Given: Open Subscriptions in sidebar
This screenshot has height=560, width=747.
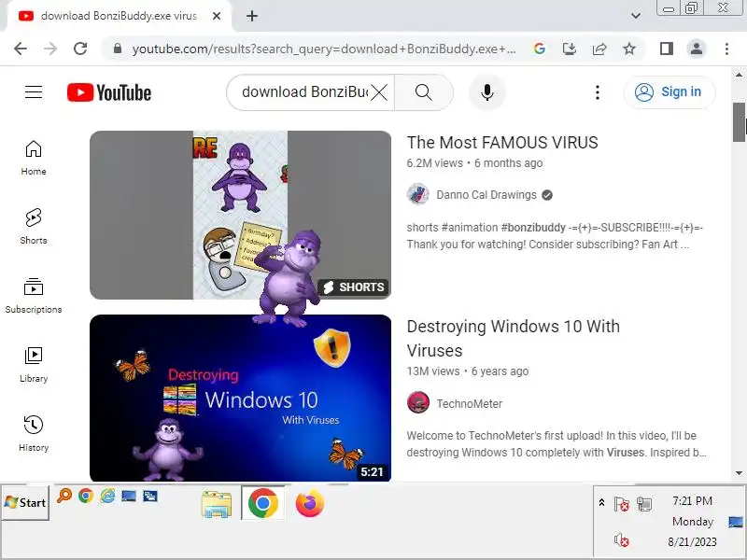Looking at the screenshot, I should coord(34,296).
